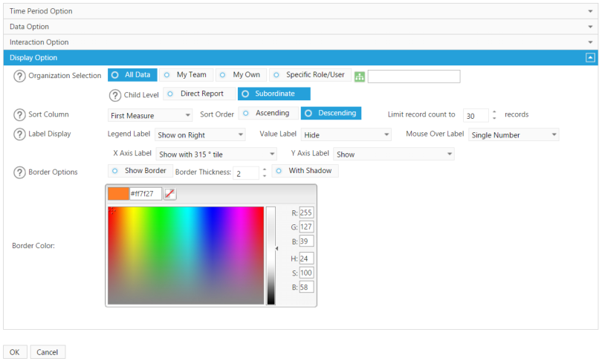Click the hex color code field
602x364 pixels.
(x=146, y=194)
